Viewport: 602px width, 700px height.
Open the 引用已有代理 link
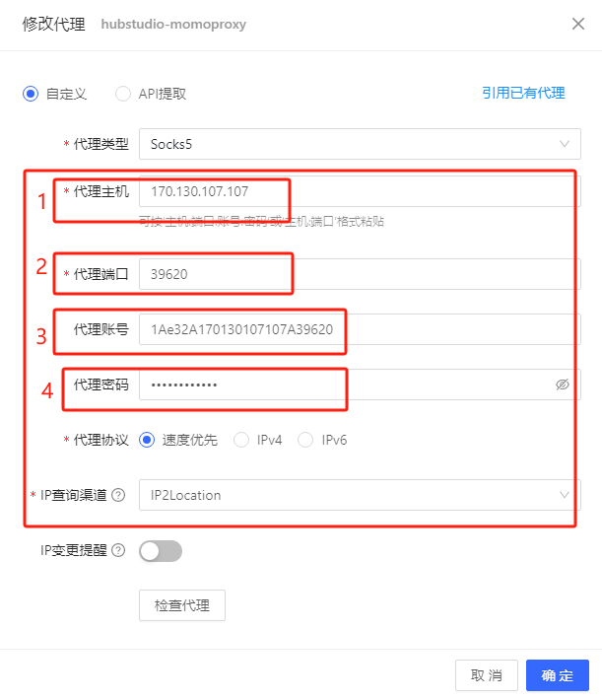tap(523, 93)
